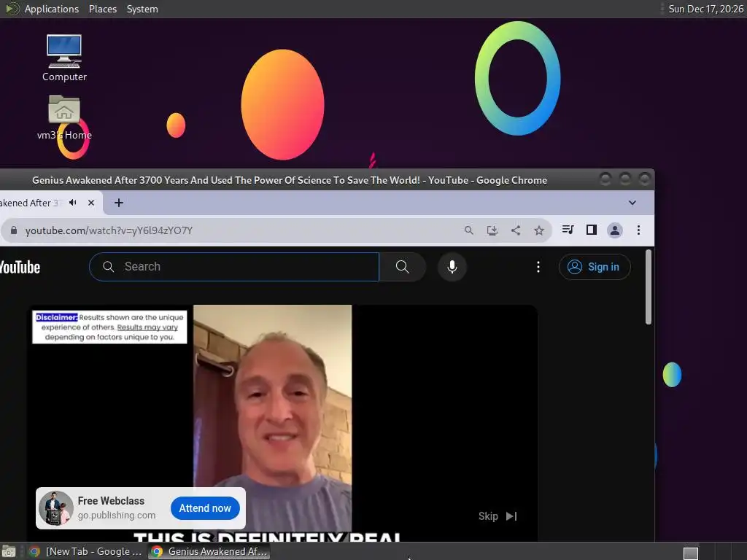
Task: Open YouTube settings three-dot menu
Action: [538, 267]
